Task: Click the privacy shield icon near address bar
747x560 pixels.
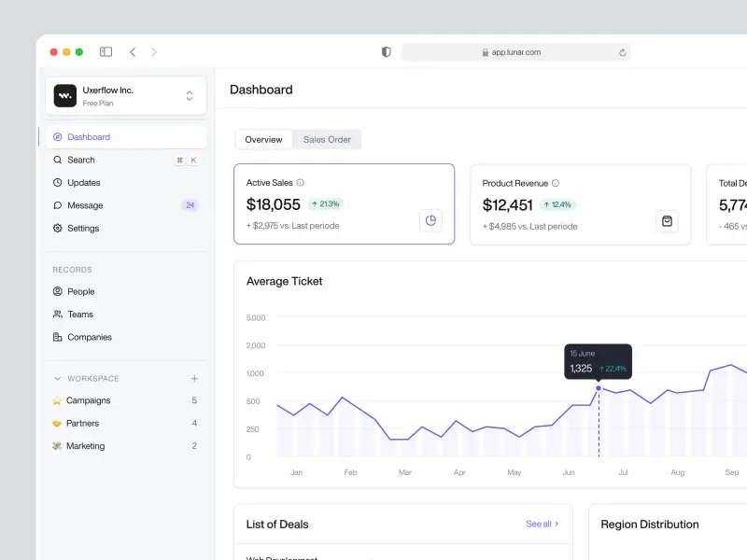Action: click(387, 52)
